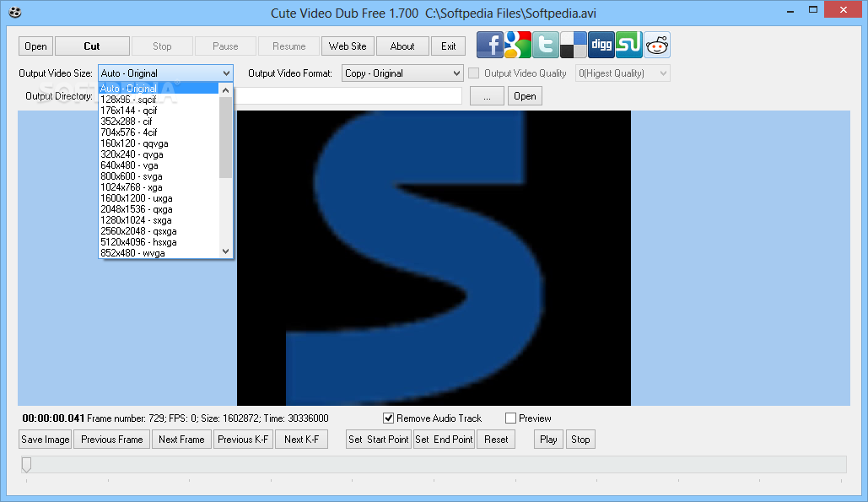Share via the Twitter bird icon
This screenshot has width=868, height=502.
(x=546, y=45)
